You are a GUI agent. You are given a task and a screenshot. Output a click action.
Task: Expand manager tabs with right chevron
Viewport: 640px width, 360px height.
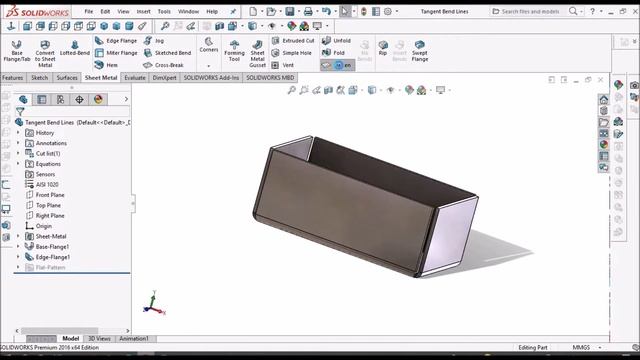coord(126,99)
